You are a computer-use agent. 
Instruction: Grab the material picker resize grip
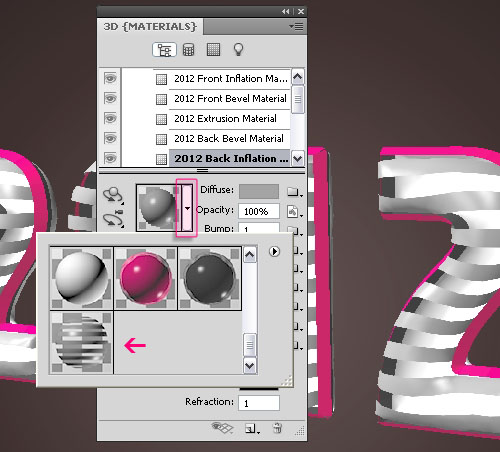[x=287, y=381]
